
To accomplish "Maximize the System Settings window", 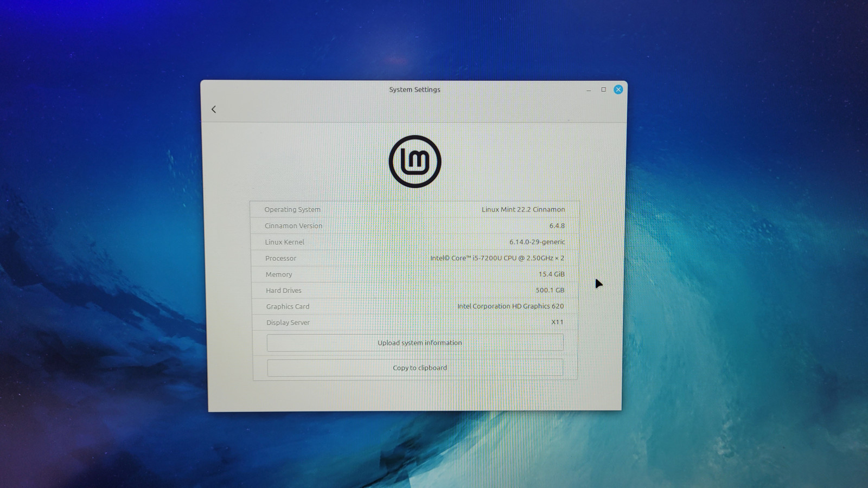I will click(x=603, y=89).
